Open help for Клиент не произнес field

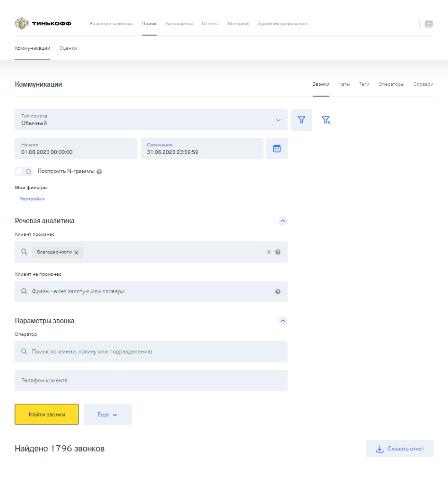point(278,292)
